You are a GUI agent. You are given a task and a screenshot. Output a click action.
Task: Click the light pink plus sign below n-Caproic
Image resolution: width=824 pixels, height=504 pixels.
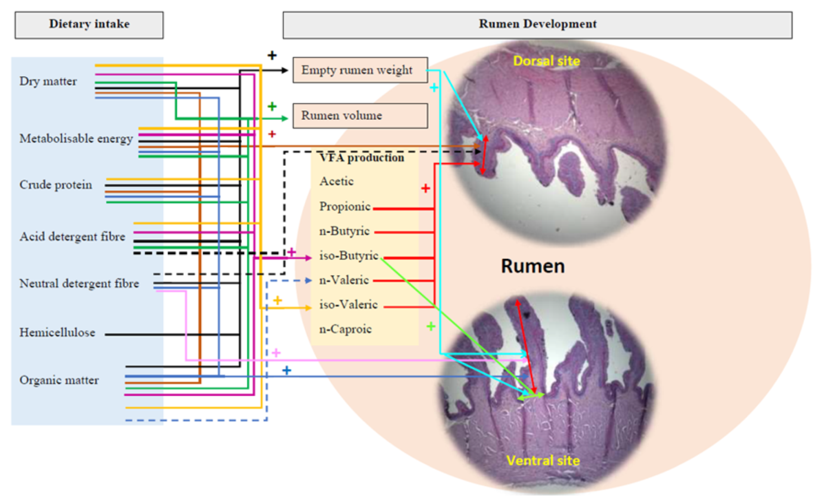(x=276, y=352)
